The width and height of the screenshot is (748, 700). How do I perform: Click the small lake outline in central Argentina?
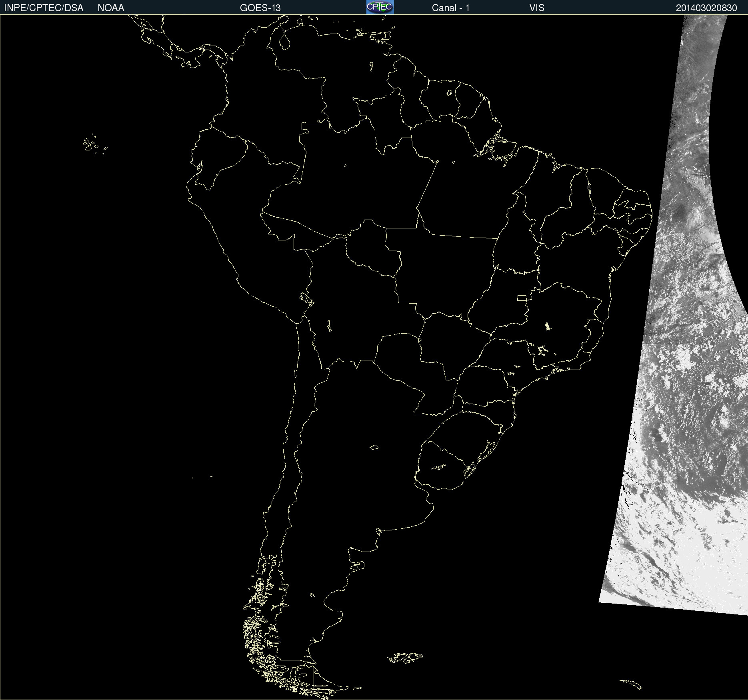point(374,447)
